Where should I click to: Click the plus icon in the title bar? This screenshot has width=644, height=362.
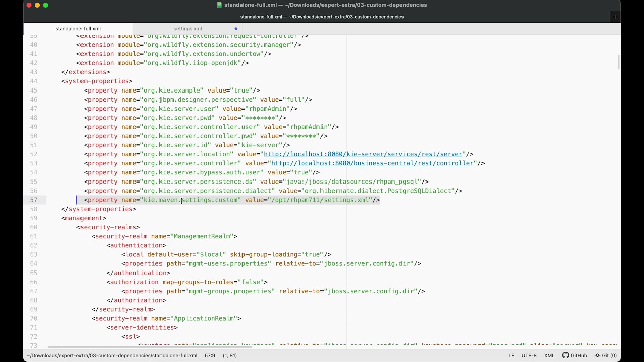pos(615,17)
